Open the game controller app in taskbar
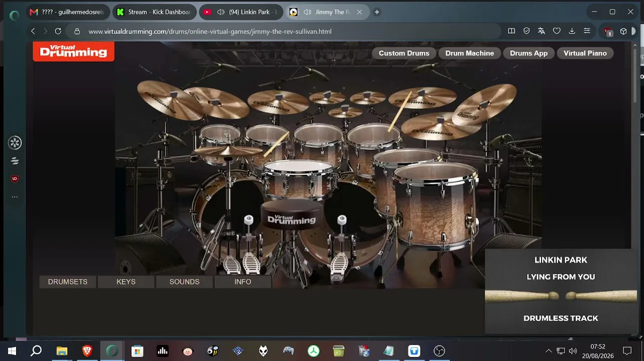This screenshot has width=644, height=361. click(288, 351)
